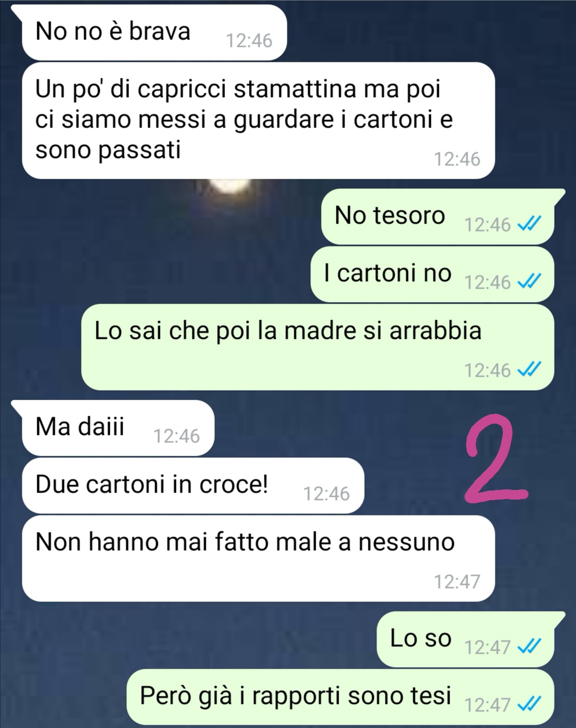This screenshot has width=576, height=728.
Task: Click the 12:47 timestamp on 'Non hanno mai fatto male'
Action: (457, 581)
